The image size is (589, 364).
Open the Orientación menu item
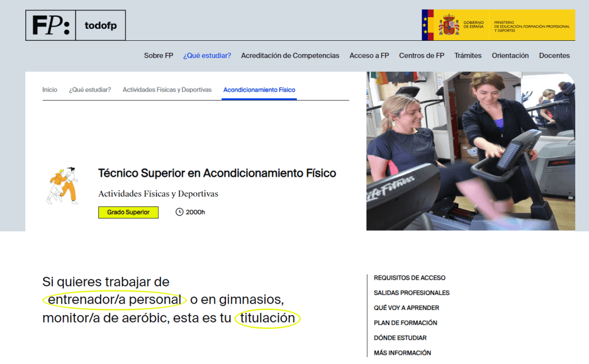(510, 56)
